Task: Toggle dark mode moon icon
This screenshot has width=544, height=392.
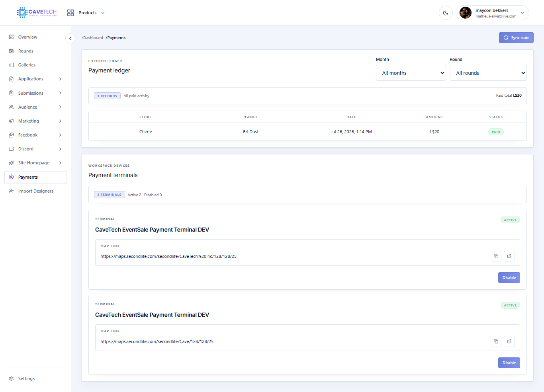Action: (446, 13)
